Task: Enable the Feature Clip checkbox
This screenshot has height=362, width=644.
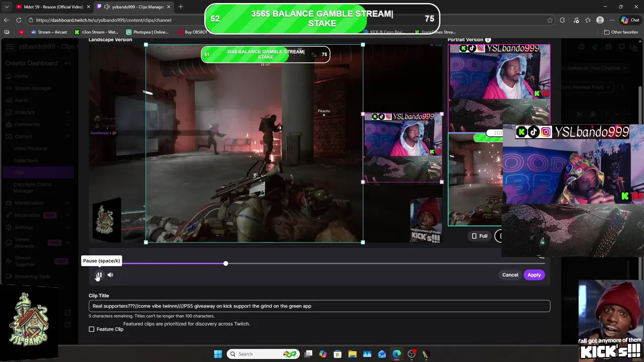Action: (92, 329)
